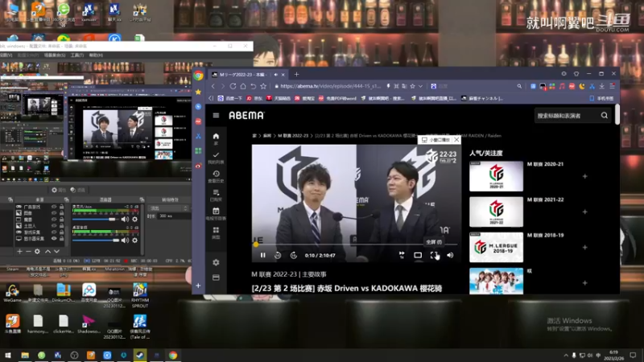Open the M League 2022-23 breadcrumb link

coord(293,135)
